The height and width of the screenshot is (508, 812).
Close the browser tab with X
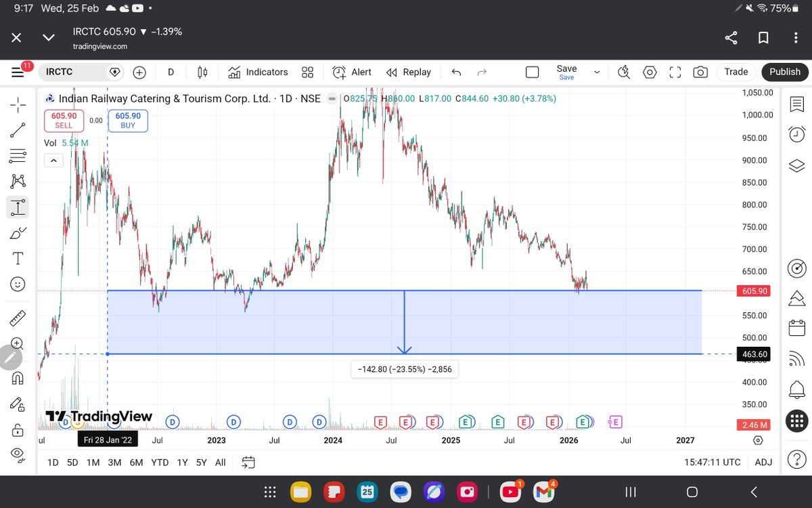16,38
